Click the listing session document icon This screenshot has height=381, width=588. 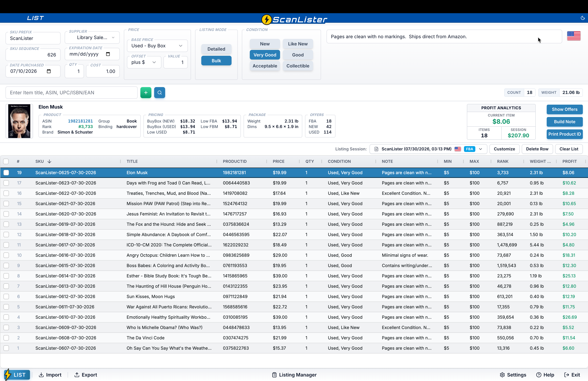pyautogui.click(x=376, y=149)
